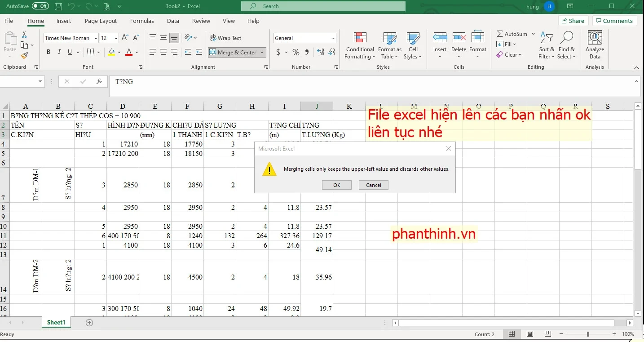
Task: Select Page Layout view in status bar
Action: (530, 334)
